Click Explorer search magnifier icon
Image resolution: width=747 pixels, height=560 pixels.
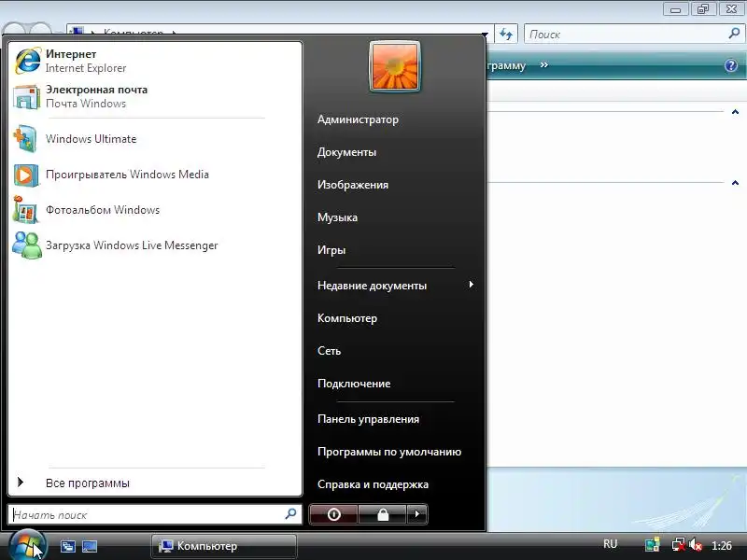point(734,34)
